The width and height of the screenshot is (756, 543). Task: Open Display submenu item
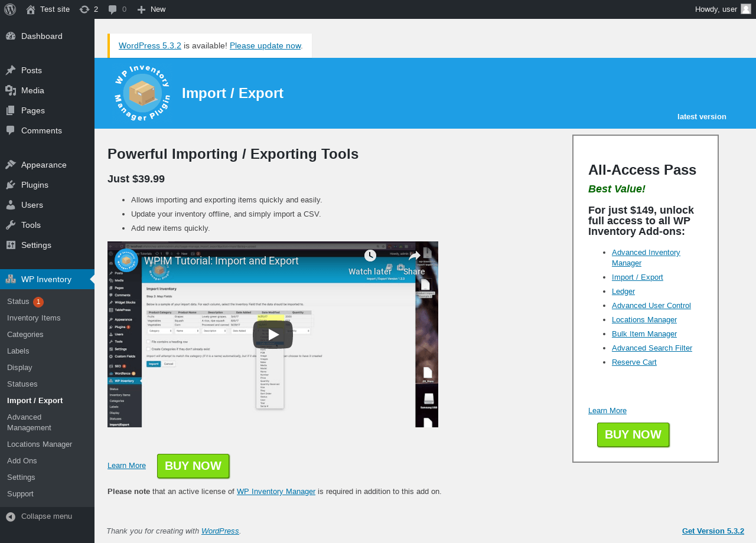[47, 368]
